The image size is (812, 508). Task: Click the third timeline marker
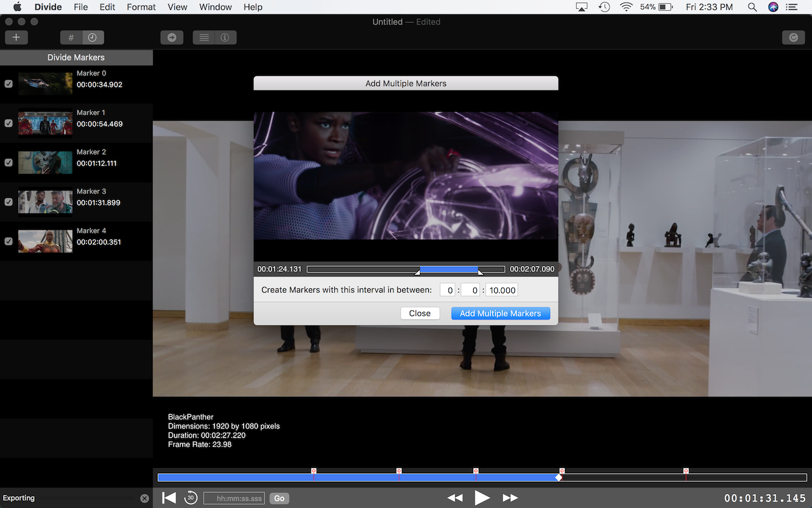pyautogui.click(x=476, y=471)
